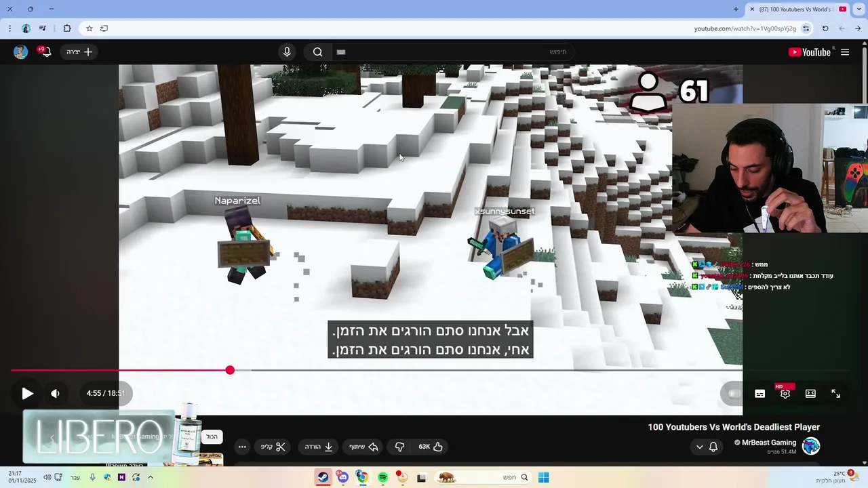The image size is (868, 488).
Task: Dislike the video
Action: pyautogui.click(x=399, y=447)
